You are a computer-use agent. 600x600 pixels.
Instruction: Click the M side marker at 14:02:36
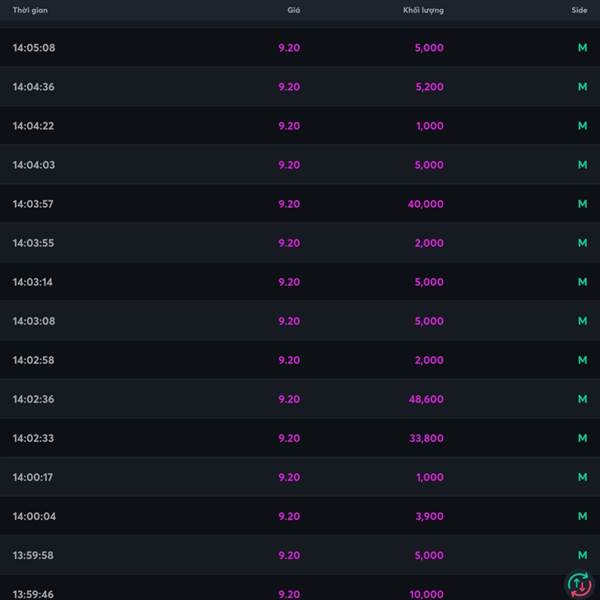tap(582, 399)
